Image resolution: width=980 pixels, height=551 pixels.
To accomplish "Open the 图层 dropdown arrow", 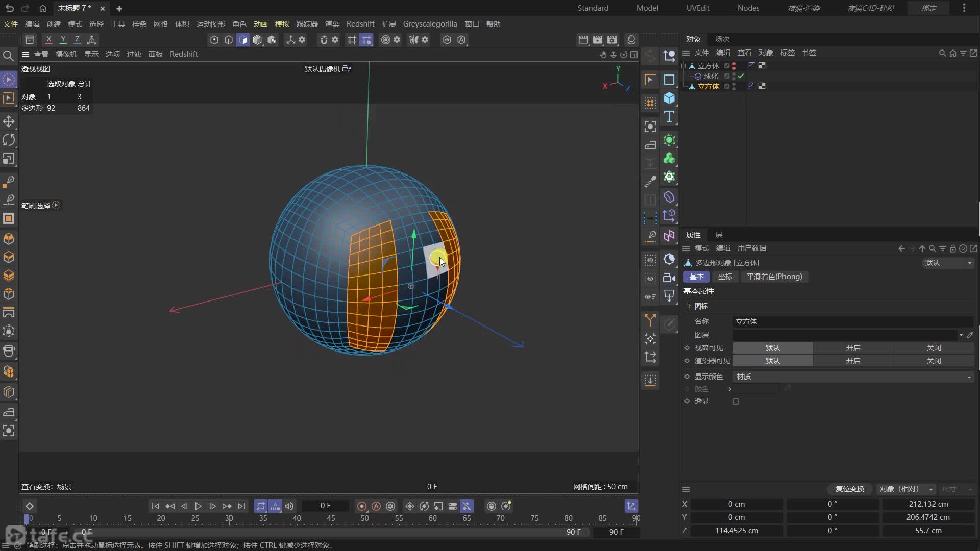I will (x=961, y=335).
